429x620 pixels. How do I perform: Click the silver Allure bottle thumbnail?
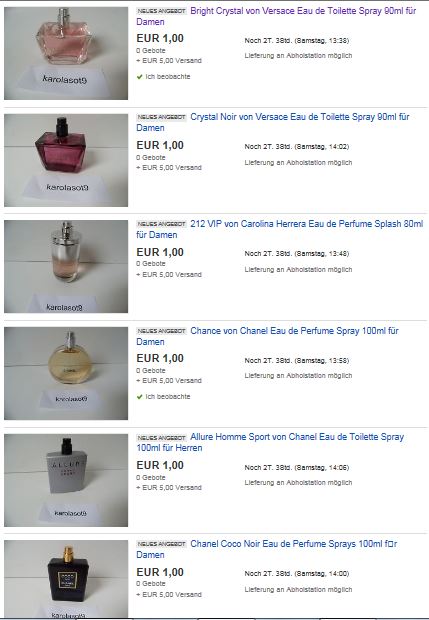click(x=66, y=480)
